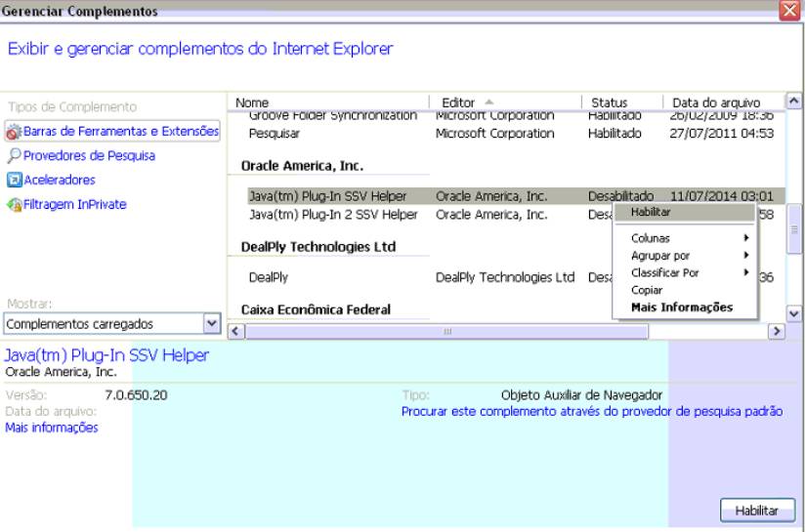This screenshot has width=805, height=532.
Task: Click the Provedores de Pesquisa magnifier icon
Action: pyautogui.click(x=14, y=156)
